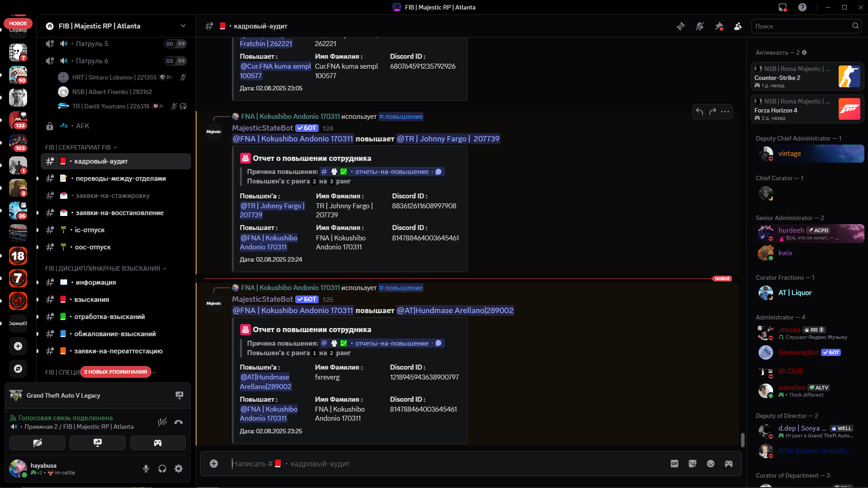Select voice user HRT | Sintaro Lobanov | 221355

point(123,77)
